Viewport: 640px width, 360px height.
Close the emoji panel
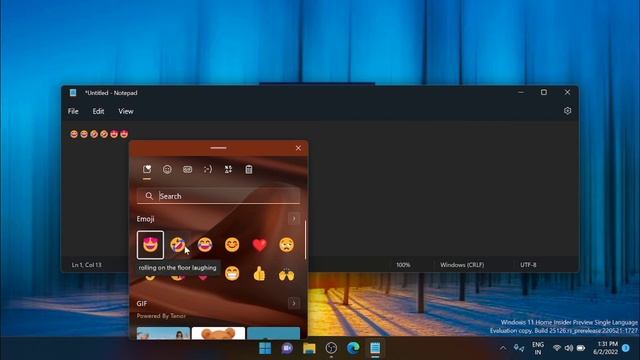(x=298, y=148)
